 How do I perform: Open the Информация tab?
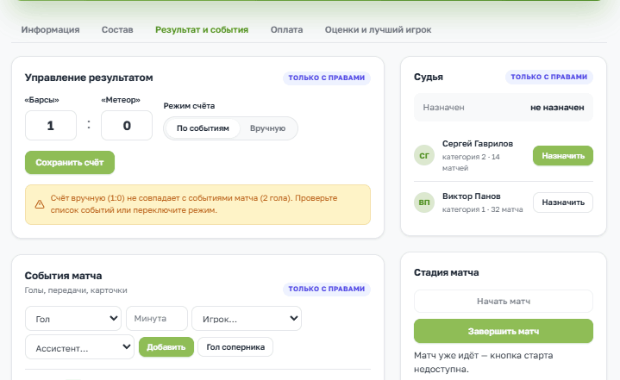click(x=50, y=30)
